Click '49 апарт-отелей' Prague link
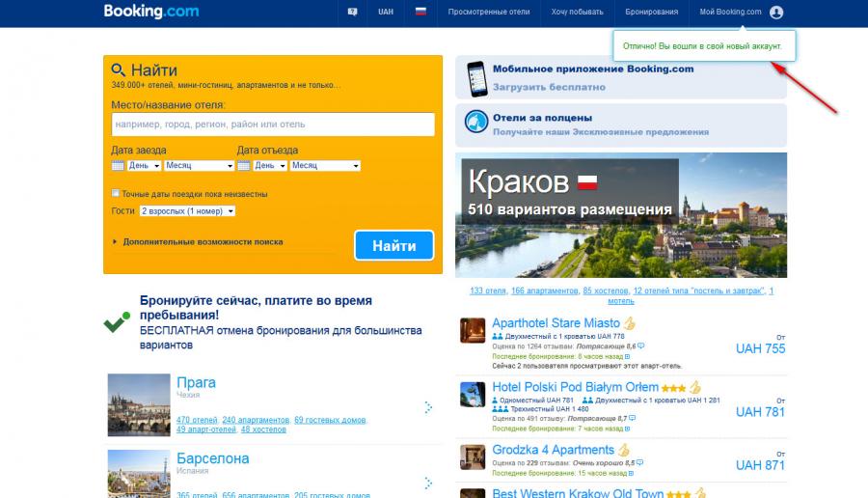Image resolution: width=868 pixels, height=498 pixels. [206, 429]
